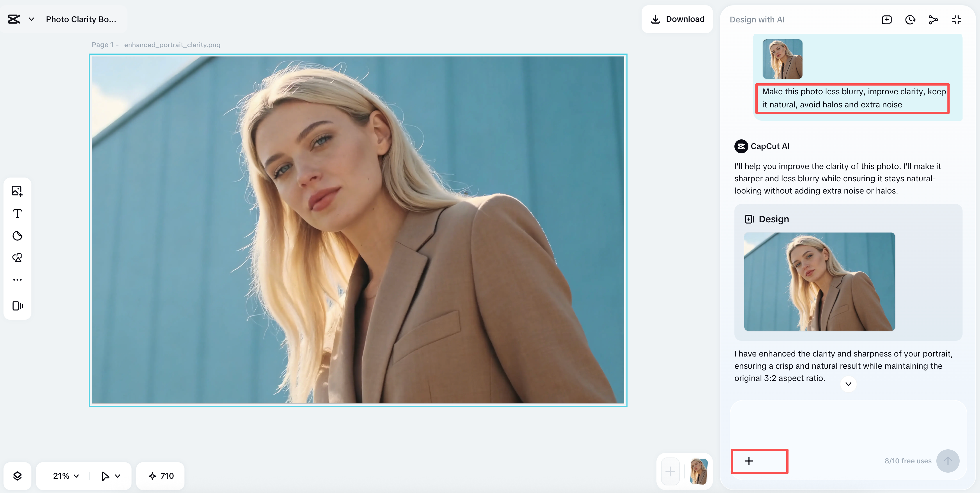
Task: Click the Add Comment icon in AI panel
Action: click(887, 19)
